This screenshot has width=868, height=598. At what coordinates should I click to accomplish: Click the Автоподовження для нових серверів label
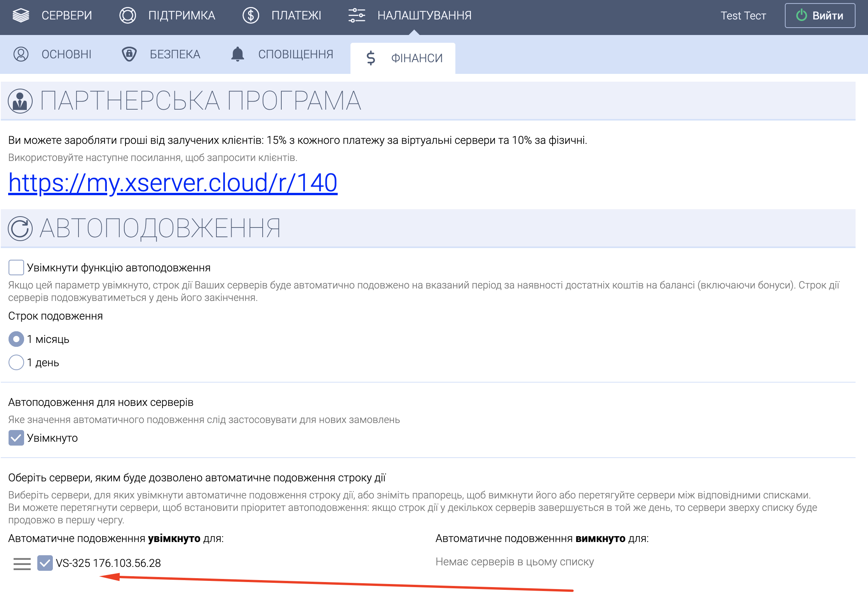pos(101,402)
